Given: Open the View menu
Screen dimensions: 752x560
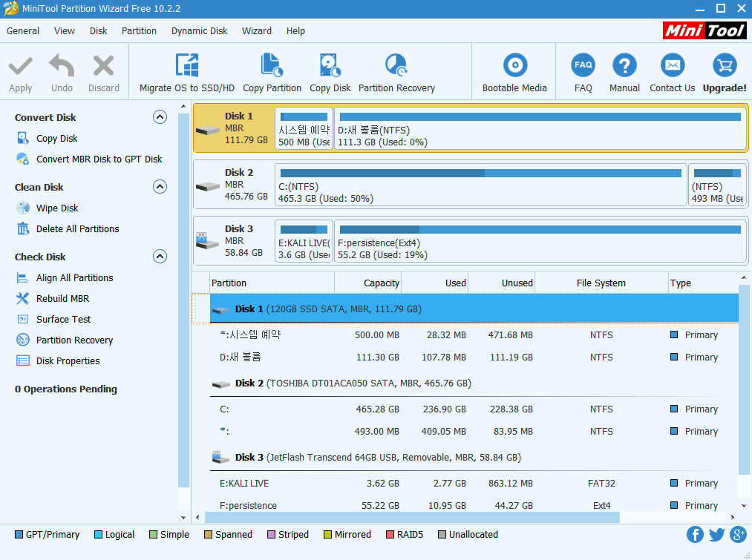Looking at the screenshot, I should pos(65,30).
